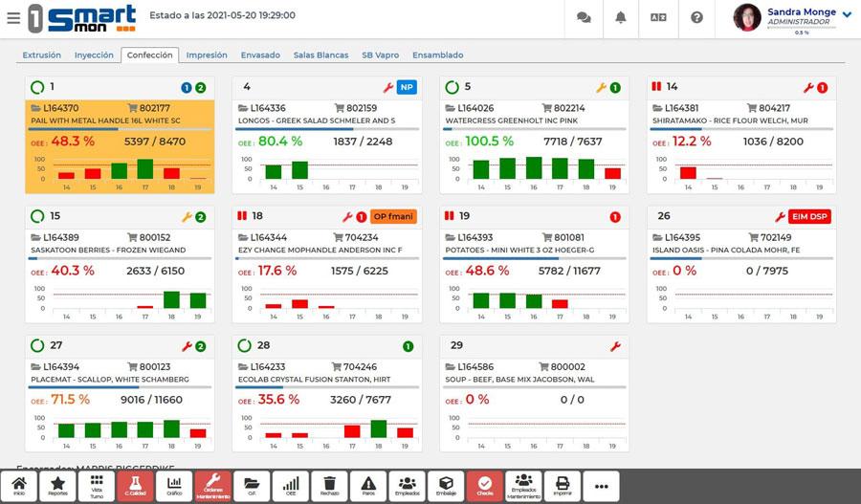Viewport: 861px width, 504px height.
Task: Open Empleados Mantenimiento button
Action: 524,486
